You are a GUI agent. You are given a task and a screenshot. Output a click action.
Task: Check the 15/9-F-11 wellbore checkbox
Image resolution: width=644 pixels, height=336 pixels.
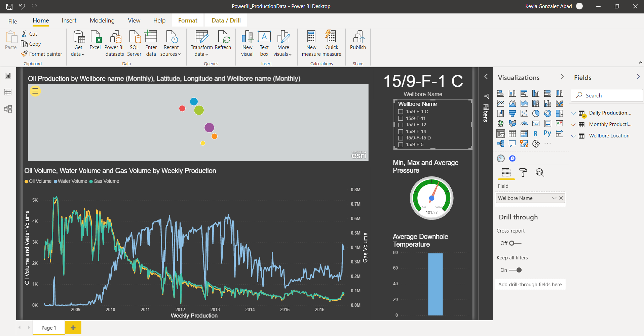click(x=400, y=118)
